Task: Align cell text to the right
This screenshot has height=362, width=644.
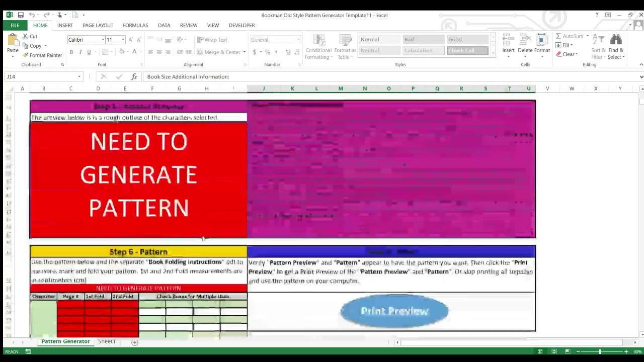Action: tap(168, 52)
